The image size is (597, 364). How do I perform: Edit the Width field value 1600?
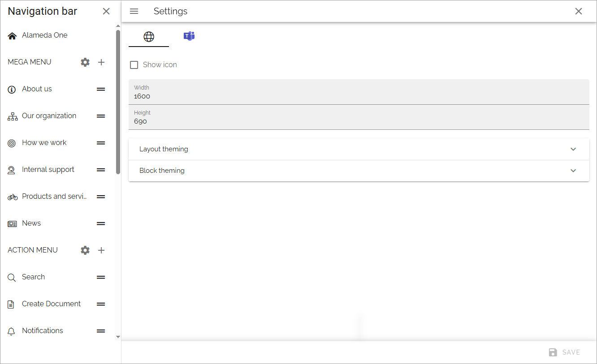(359, 92)
